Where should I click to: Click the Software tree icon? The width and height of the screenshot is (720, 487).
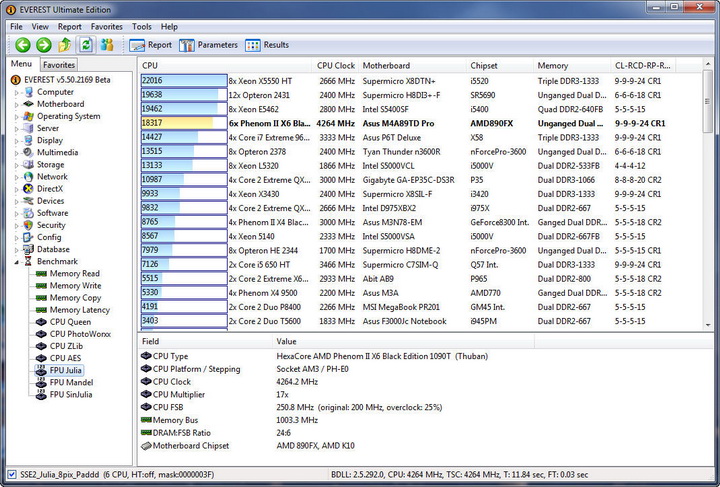(x=28, y=213)
